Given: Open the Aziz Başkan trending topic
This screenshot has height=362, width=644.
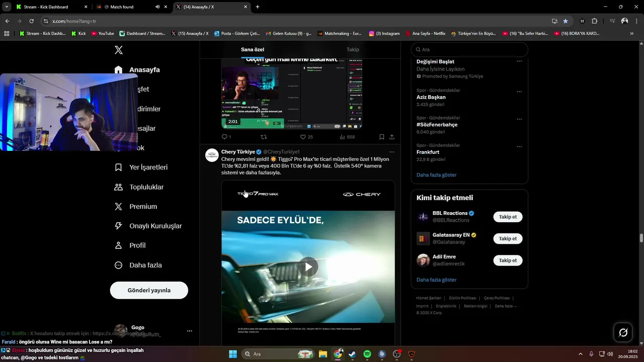Looking at the screenshot, I should click(431, 97).
